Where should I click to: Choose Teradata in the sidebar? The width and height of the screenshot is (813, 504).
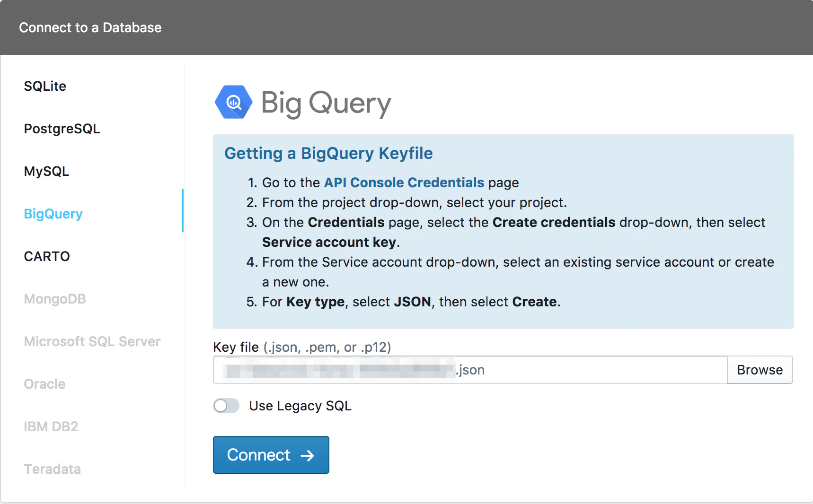(53, 469)
